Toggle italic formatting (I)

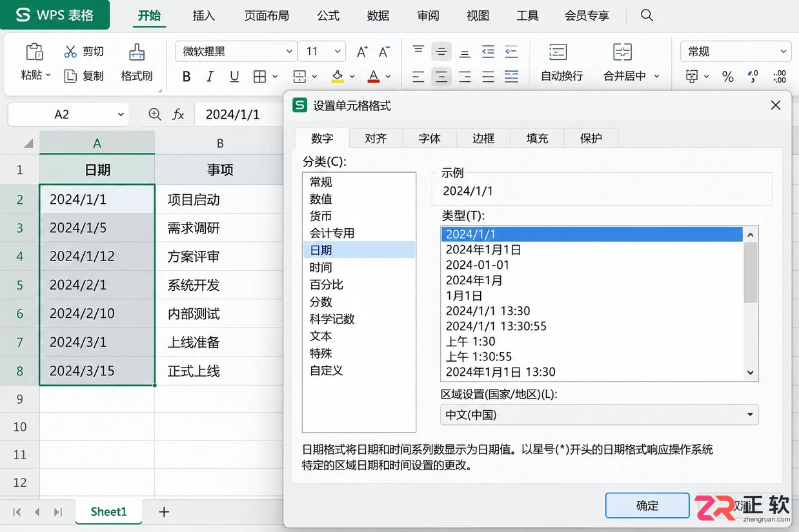tap(210, 77)
